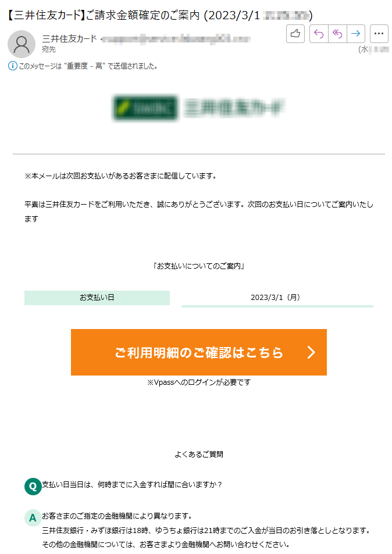Click the importance info icon
392x554 pixels.
tap(12, 66)
